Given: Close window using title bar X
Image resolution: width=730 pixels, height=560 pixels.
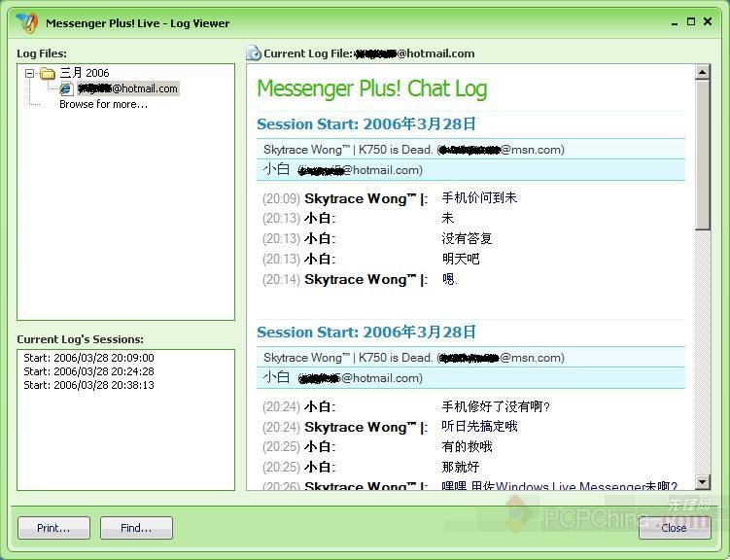Looking at the screenshot, I should (x=708, y=21).
